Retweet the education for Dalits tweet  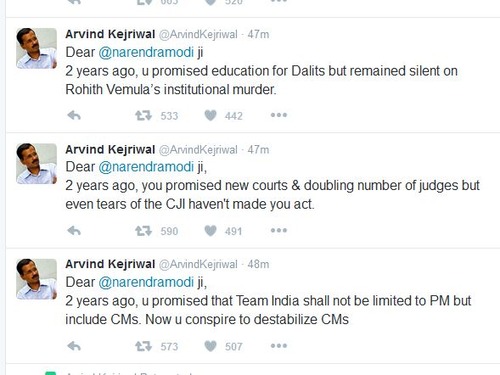tap(143, 116)
